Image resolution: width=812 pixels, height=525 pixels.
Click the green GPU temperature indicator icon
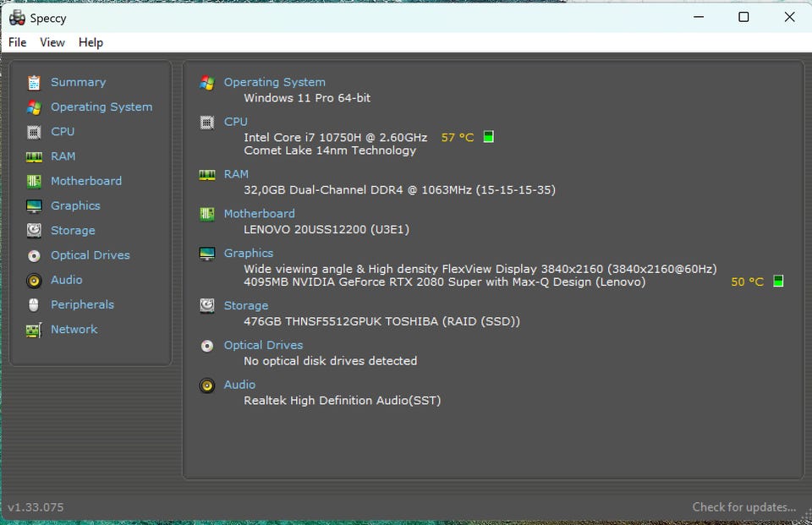click(x=778, y=282)
